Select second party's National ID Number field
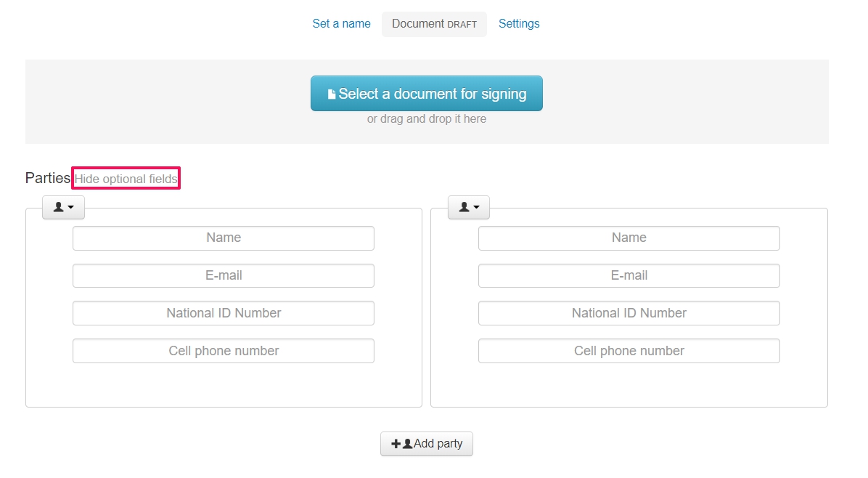This screenshot has width=868, height=478. 629,313
